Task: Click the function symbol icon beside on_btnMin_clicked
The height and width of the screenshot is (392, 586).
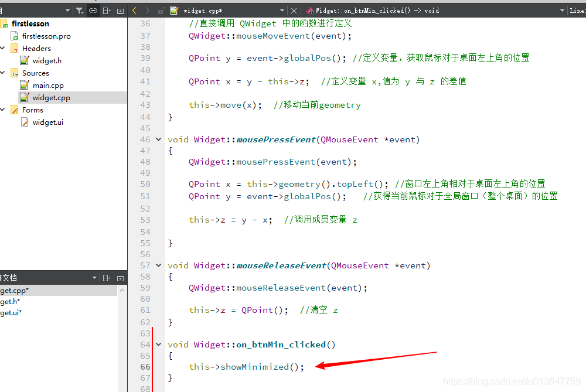Action: (x=310, y=11)
